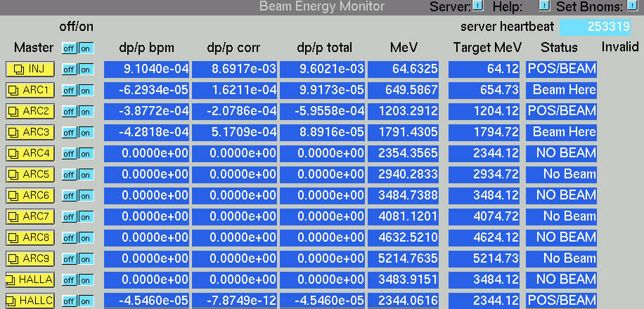
Task: Open the ARC8 related display button
Action: [30, 237]
